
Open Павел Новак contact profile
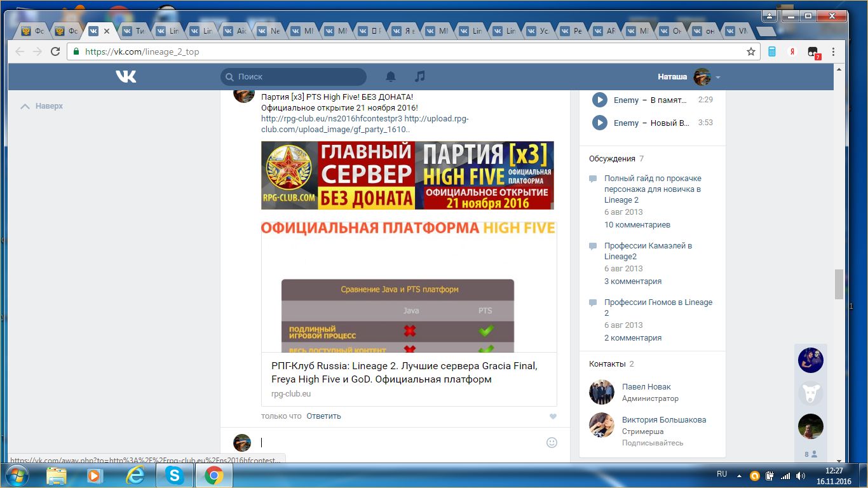(x=646, y=386)
